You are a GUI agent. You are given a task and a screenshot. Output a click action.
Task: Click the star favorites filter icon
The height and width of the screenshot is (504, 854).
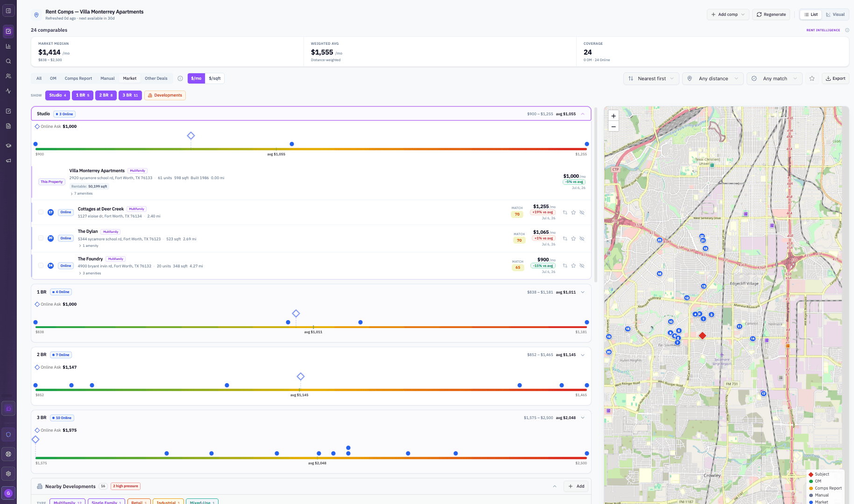coord(812,78)
